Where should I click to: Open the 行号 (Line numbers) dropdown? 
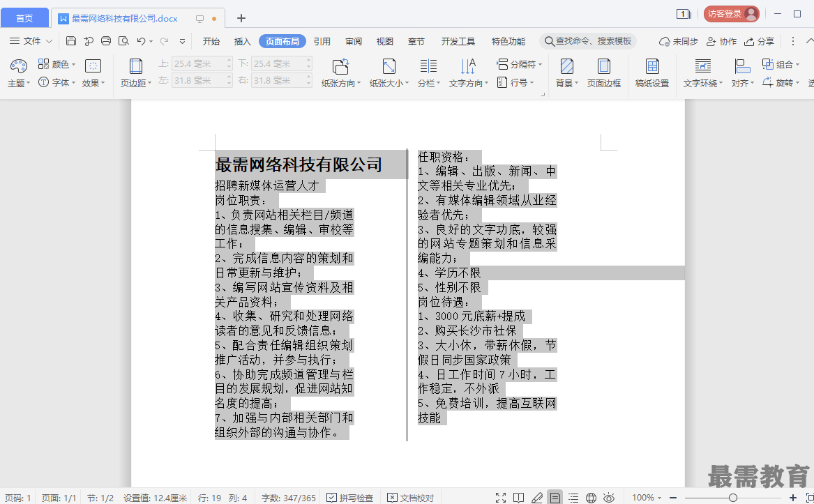[x=515, y=82]
